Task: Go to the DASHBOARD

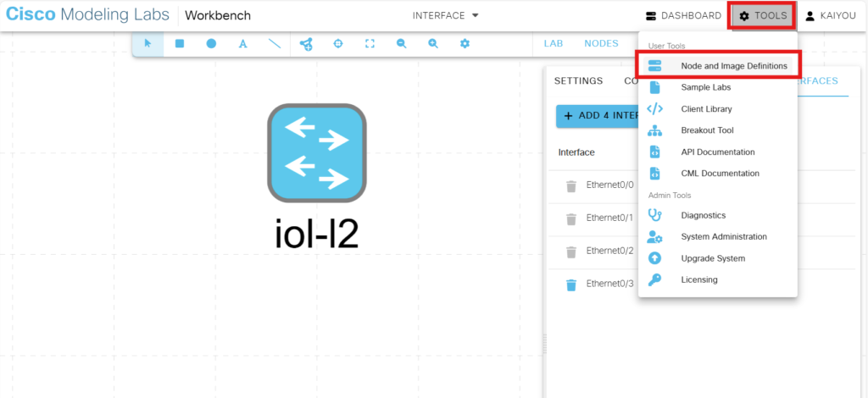Action: pyautogui.click(x=684, y=16)
